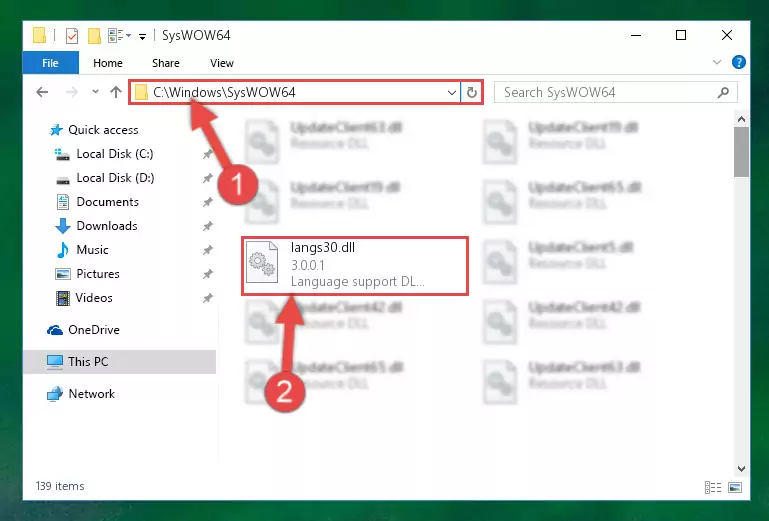Switch to the Home ribbon tab
The width and height of the screenshot is (769, 521).
(108, 63)
